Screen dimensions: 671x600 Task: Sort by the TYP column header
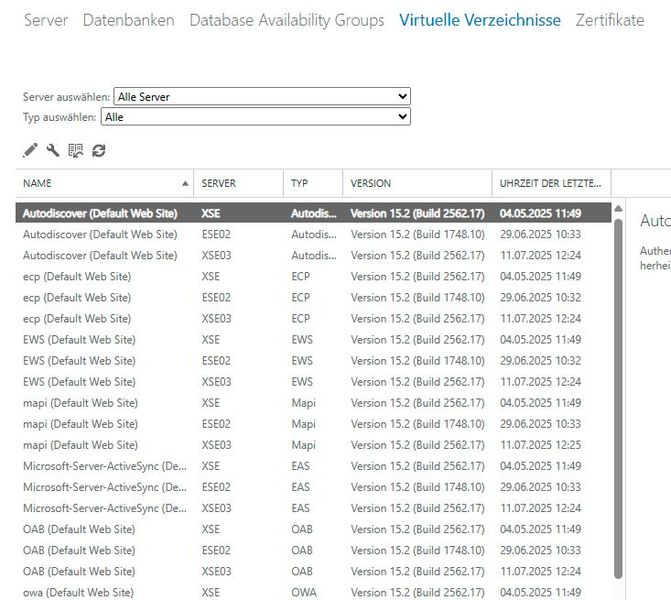[313, 183]
